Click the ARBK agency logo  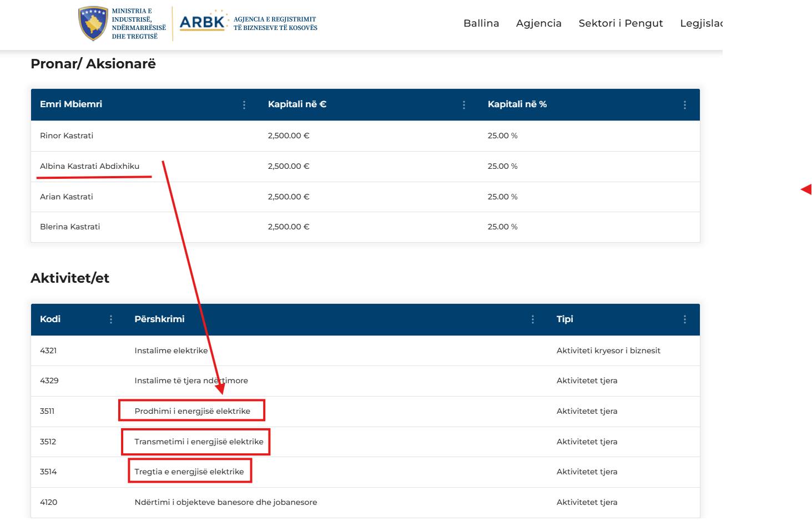click(x=203, y=23)
